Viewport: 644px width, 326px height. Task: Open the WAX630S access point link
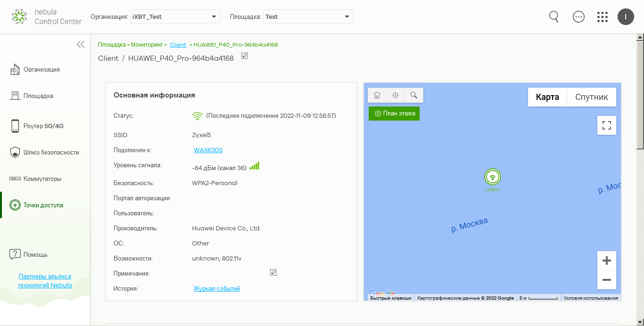click(208, 150)
